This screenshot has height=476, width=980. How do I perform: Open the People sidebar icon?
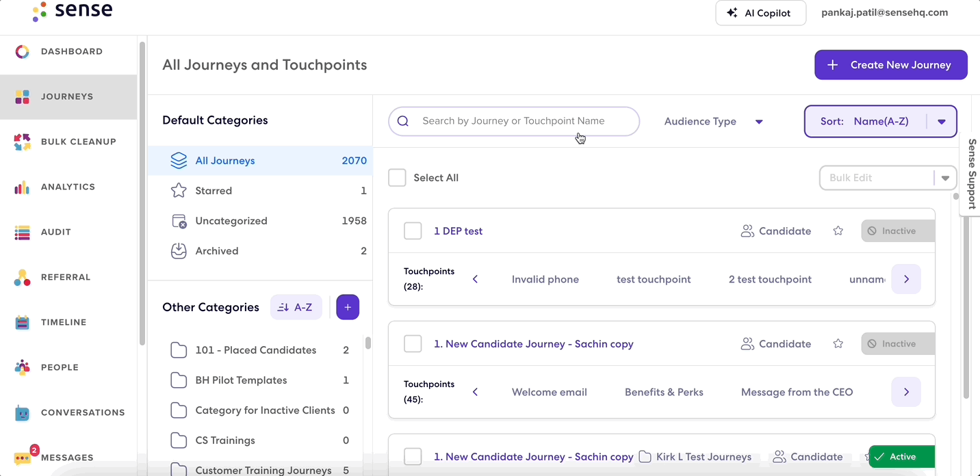pyautogui.click(x=23, y=367)
